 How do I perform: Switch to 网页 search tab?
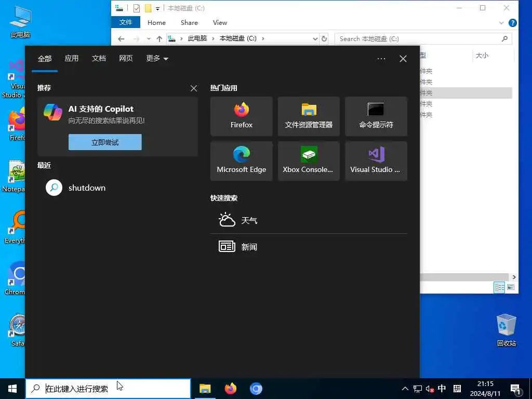point(126,58)
